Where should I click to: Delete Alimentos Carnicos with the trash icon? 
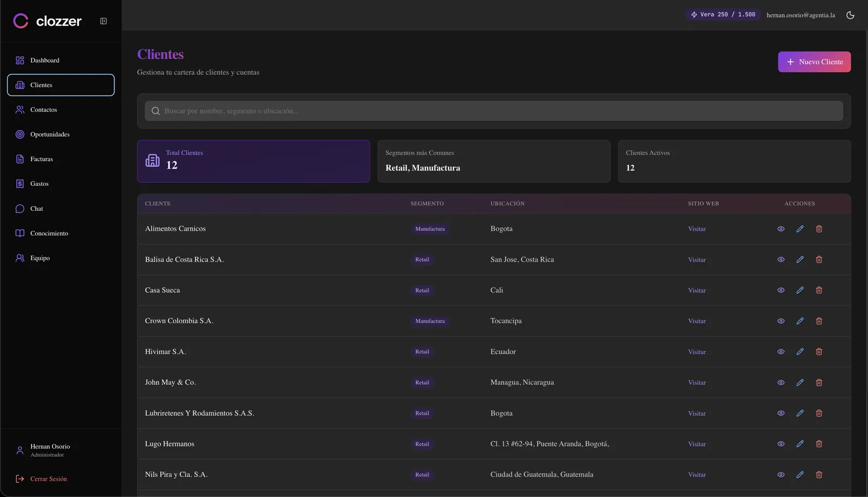pyautogui.click(x=819, y=229)
